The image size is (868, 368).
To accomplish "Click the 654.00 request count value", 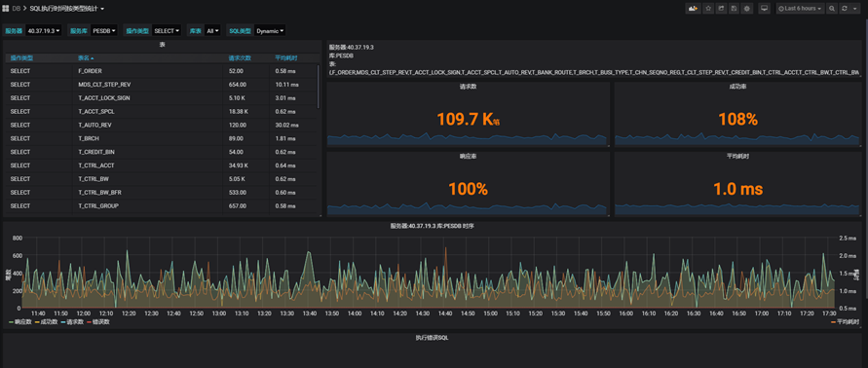I will (237, 85).
